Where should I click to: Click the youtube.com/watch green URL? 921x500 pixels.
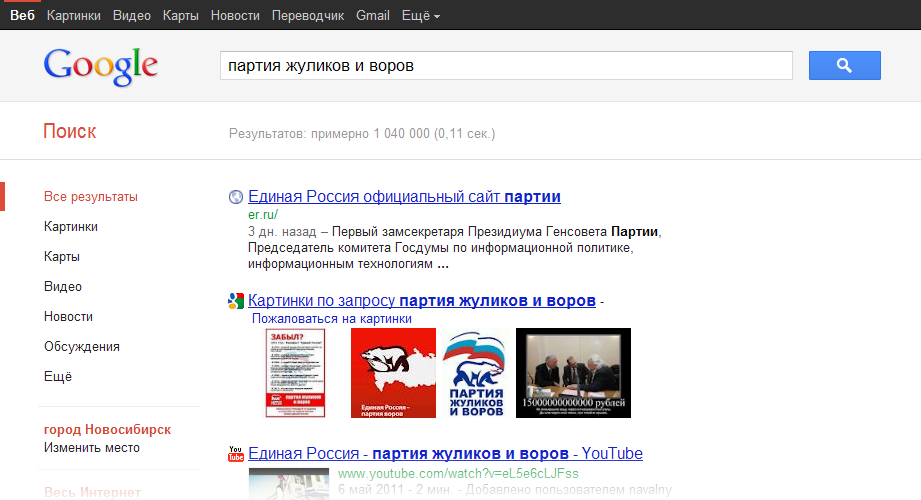458,474
